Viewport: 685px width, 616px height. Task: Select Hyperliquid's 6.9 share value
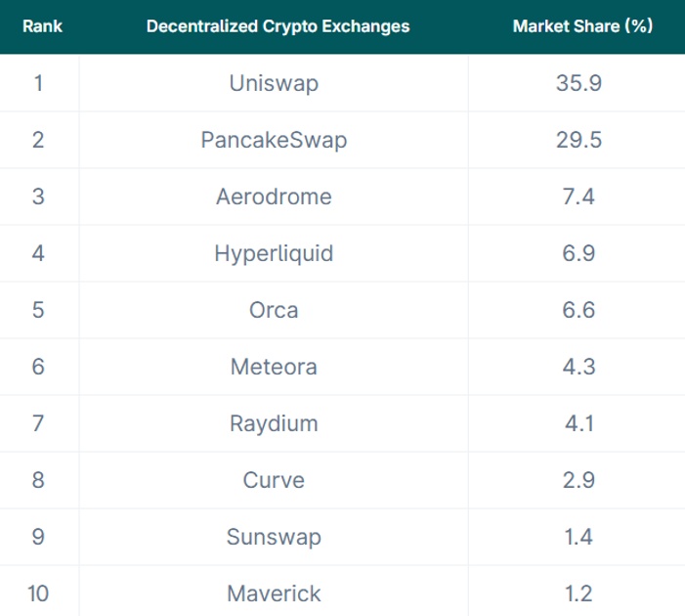pos(578,253)
